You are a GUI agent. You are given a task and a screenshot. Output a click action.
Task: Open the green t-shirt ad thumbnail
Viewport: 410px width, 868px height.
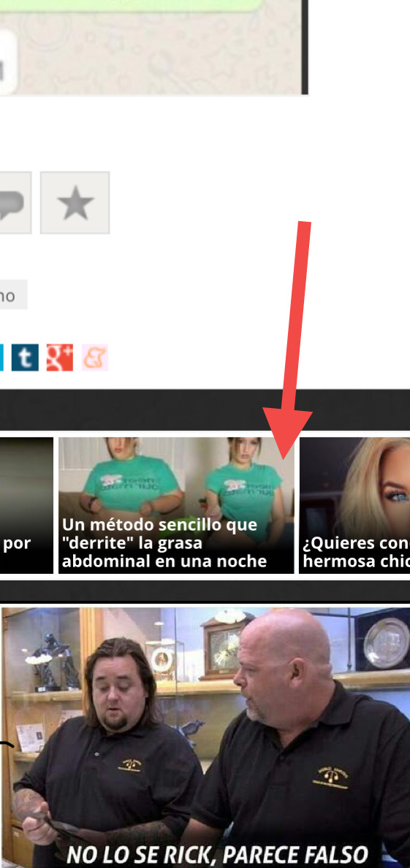176,505
